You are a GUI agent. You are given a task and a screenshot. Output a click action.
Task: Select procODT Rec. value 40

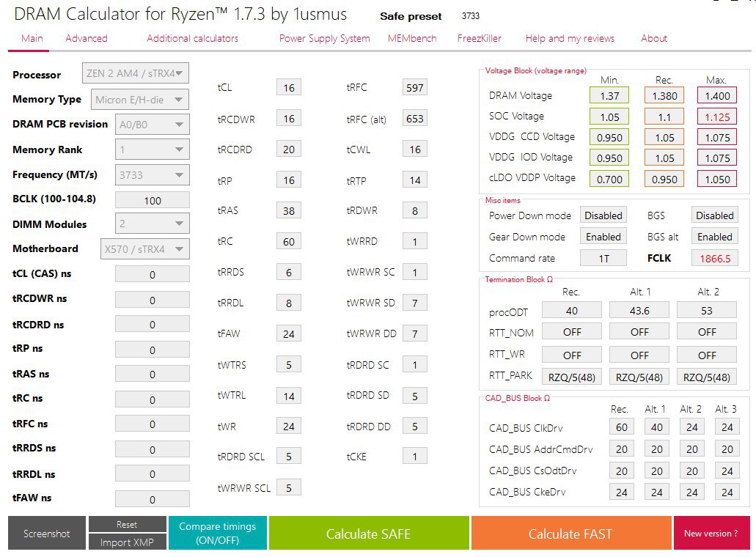572,310
